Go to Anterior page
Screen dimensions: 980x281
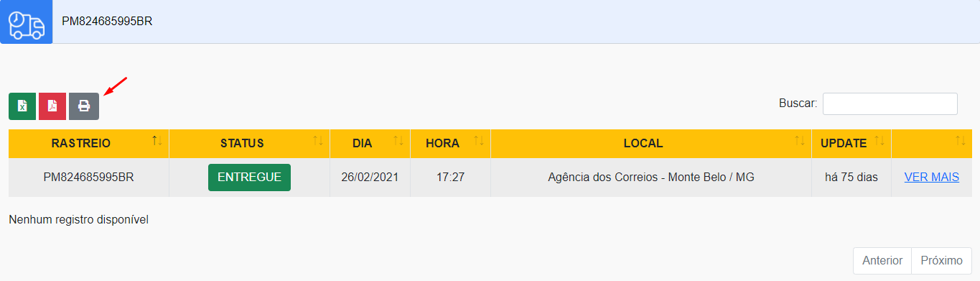(x=882, y=261)
